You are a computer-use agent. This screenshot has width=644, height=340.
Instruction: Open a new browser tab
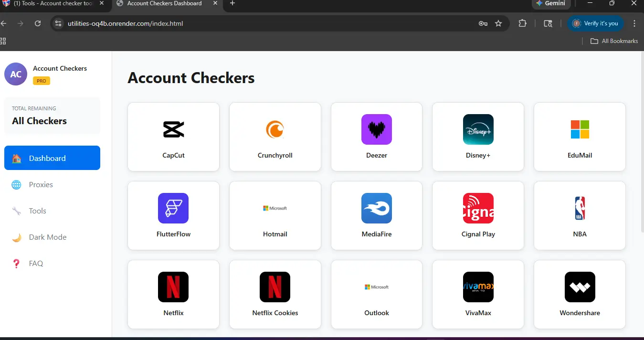pyautogui.click(x=232, y=3)
